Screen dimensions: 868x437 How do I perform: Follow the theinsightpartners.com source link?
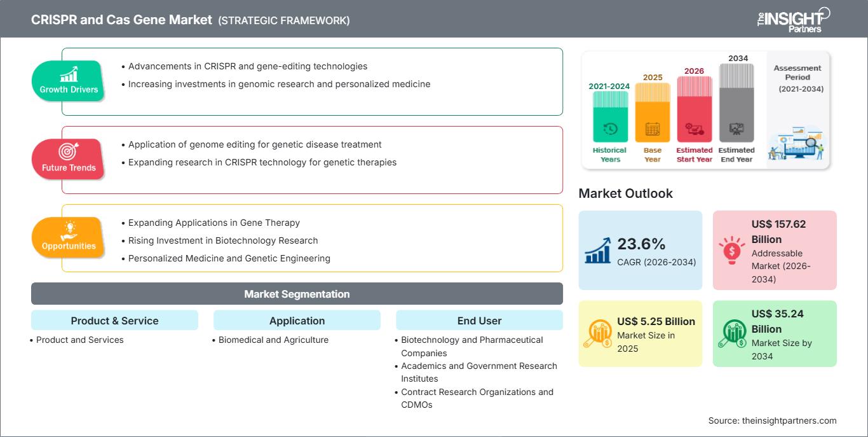point(790,420)
